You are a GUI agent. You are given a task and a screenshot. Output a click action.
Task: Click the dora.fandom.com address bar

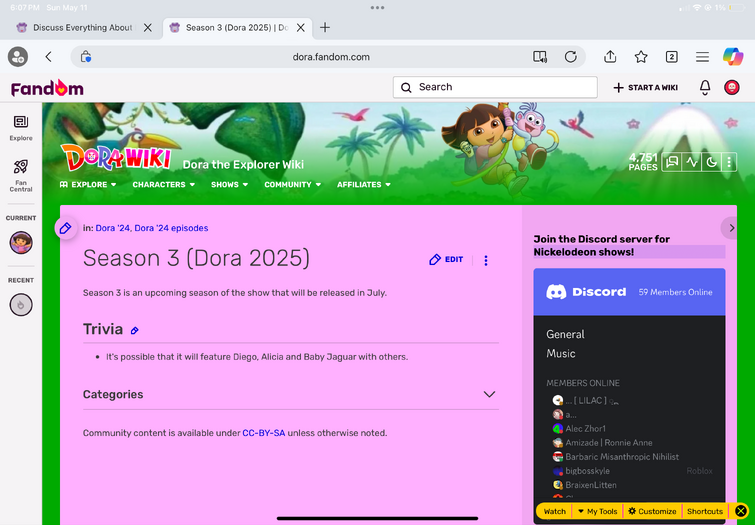click(331, 57)
